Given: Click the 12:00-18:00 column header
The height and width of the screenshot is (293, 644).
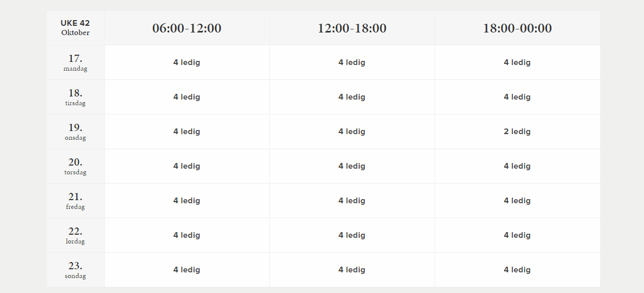Looking at the screenshot, I should click(352, 28).
